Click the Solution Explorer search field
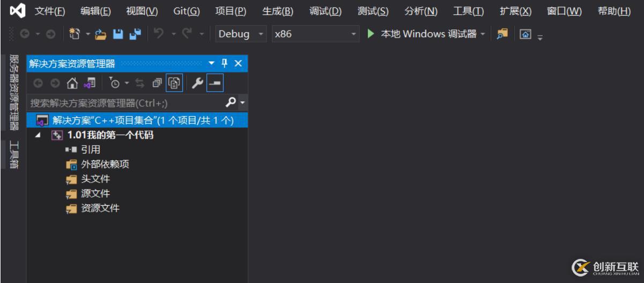Viewport: 644px width, 283px height. click(x=127, y=103)
